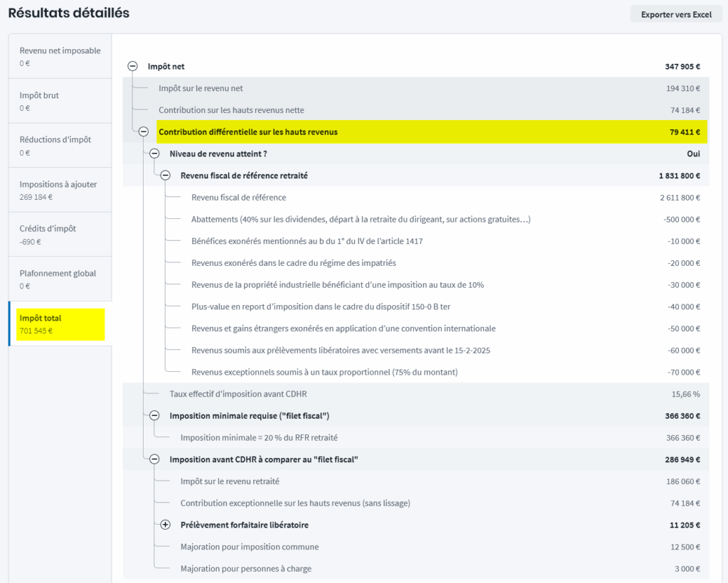The width and height of the screenshot is (728, 583).
Task: Go to the Crédits d'impôt tab
Action: [x=60, y=234]
